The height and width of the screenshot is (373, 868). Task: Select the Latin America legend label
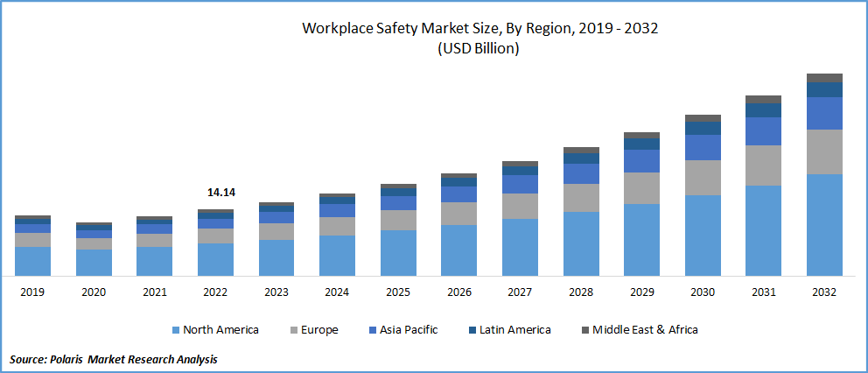(514, 330)
